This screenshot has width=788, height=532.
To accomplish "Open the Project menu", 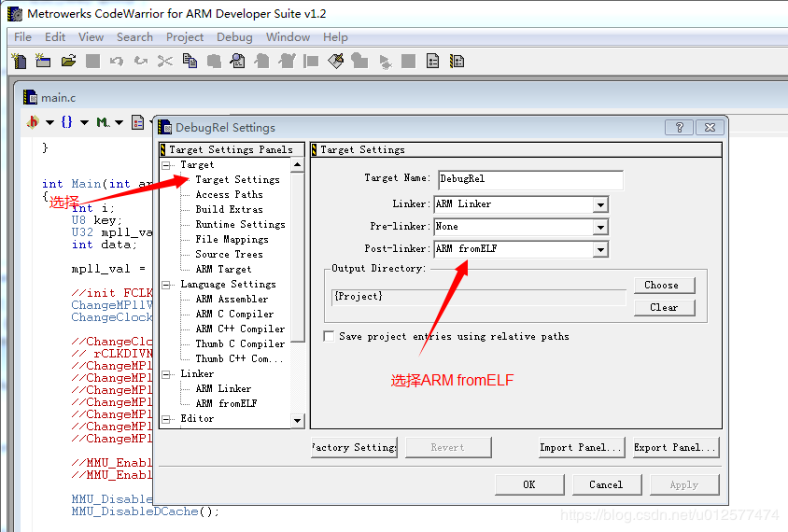I will pos(185,37).
